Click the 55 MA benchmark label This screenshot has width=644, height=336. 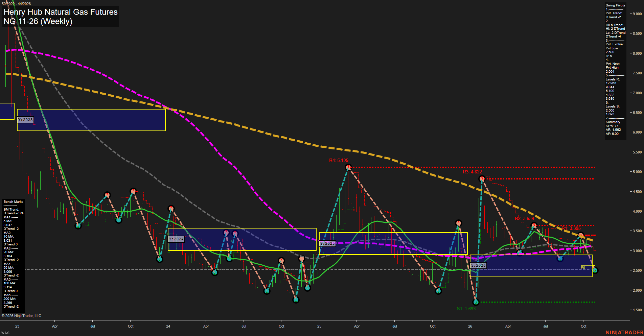(9, 268)
